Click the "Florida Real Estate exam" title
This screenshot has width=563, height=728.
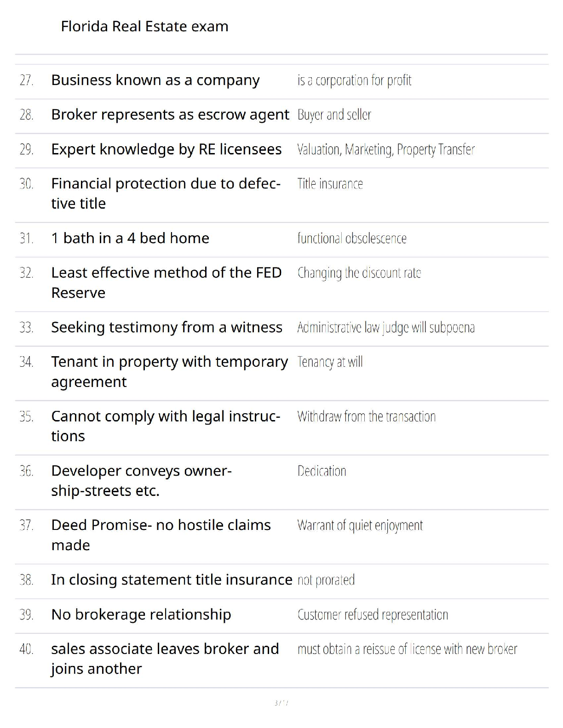144,27
